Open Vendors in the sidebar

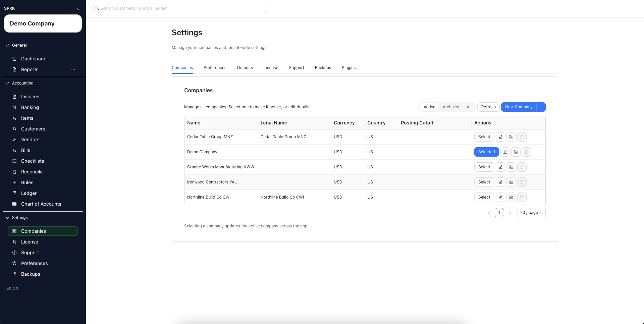[x=43, y=140]
